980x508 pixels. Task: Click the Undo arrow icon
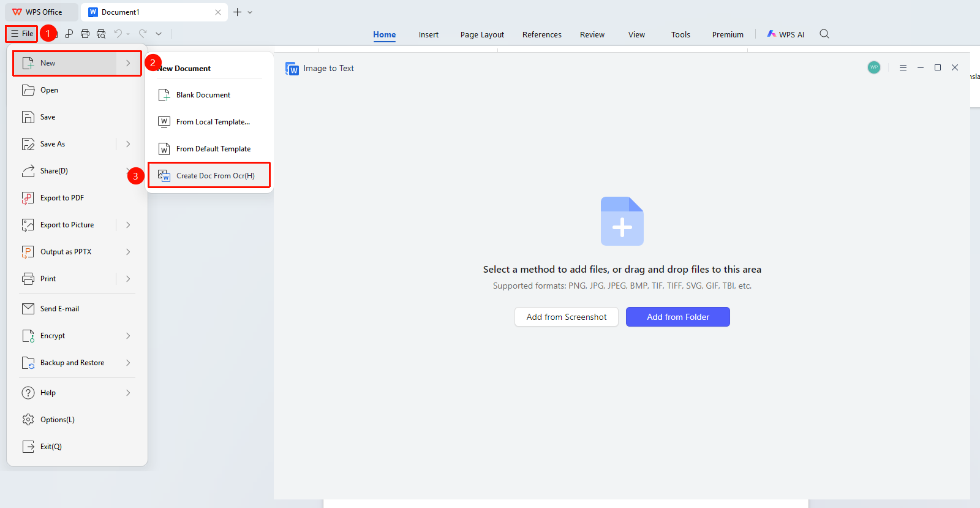coord(118,34)
